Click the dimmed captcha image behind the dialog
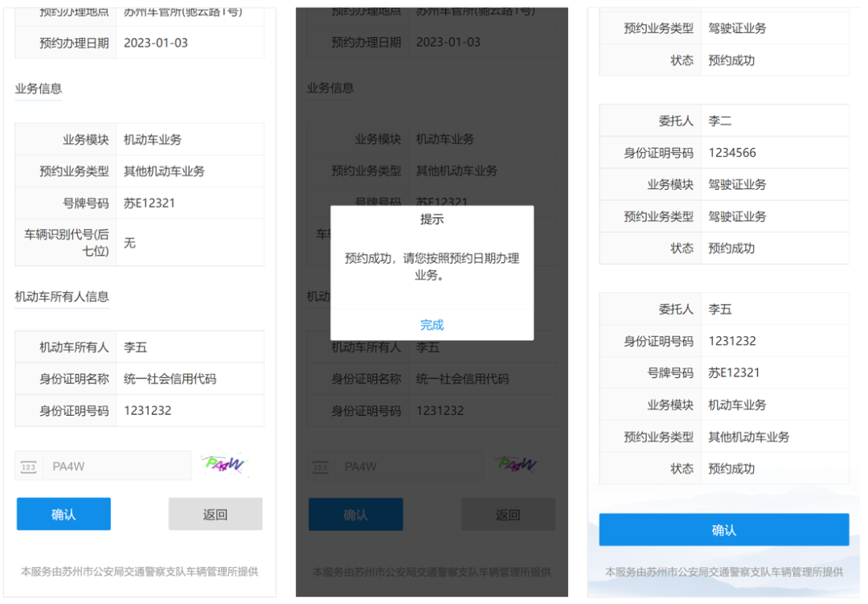 (x=516, y=465)
